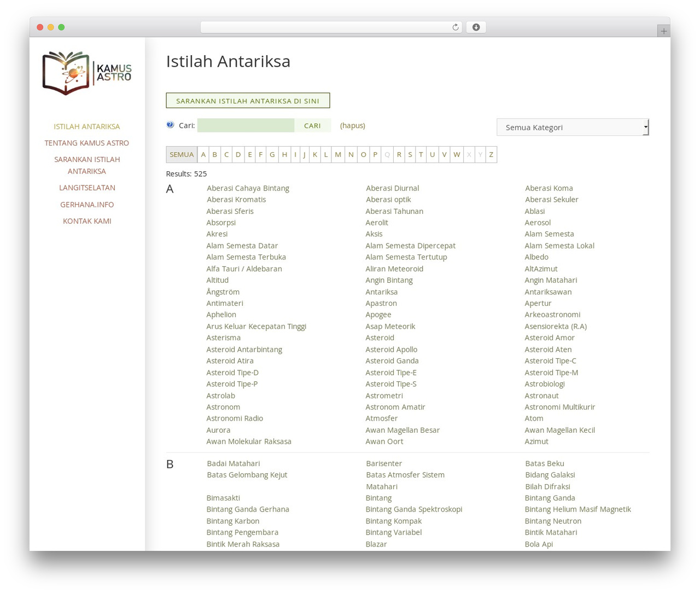Image resolution: width=700 pixels, height=593 pixels.
Task: Open the term Bintik Merah Raksasa
Action: point(243,544)
